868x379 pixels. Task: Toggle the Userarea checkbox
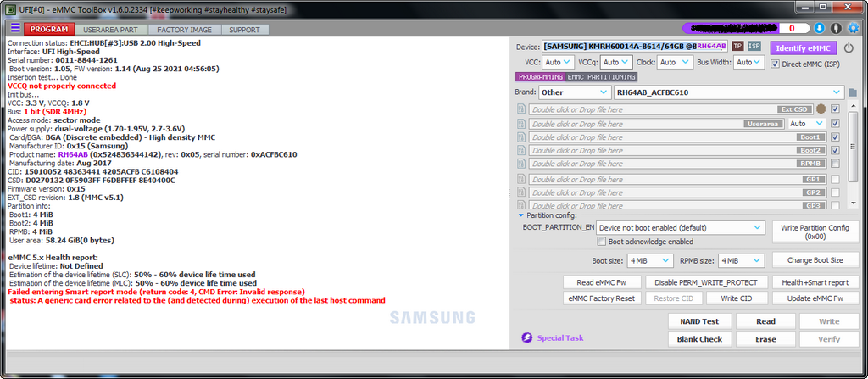point(835,123)
